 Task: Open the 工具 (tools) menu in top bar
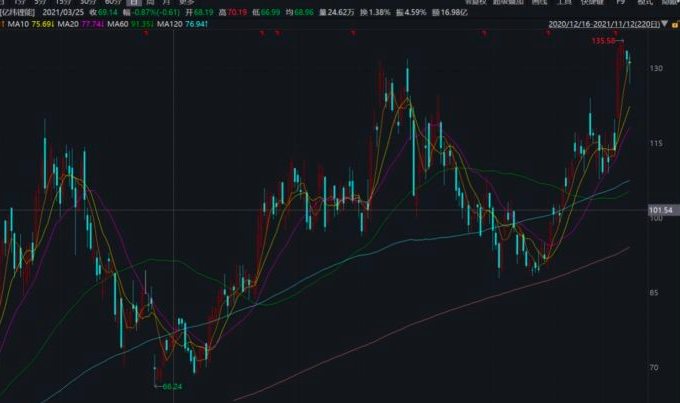click(564, 2)
